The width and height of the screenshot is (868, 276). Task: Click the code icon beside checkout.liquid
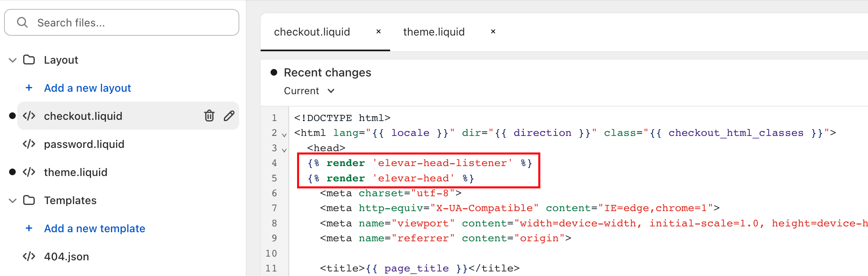click(29, 116)
